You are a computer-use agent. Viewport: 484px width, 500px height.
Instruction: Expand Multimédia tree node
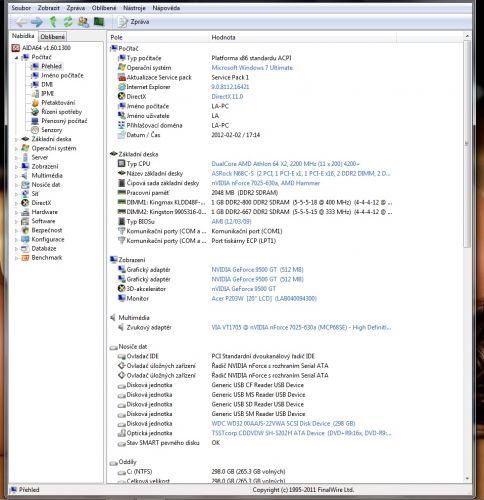(16, 176)
